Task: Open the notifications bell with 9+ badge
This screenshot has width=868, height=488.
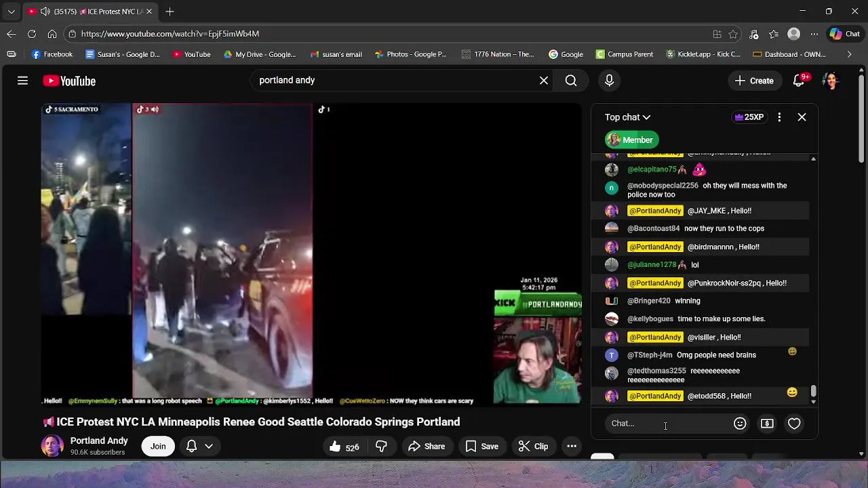Action: (800, 81)
